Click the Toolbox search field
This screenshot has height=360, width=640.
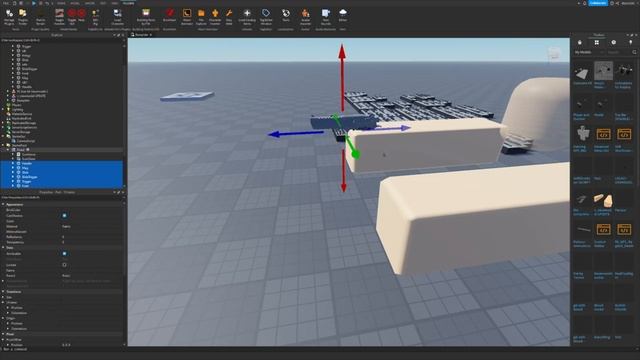(618, 52)
